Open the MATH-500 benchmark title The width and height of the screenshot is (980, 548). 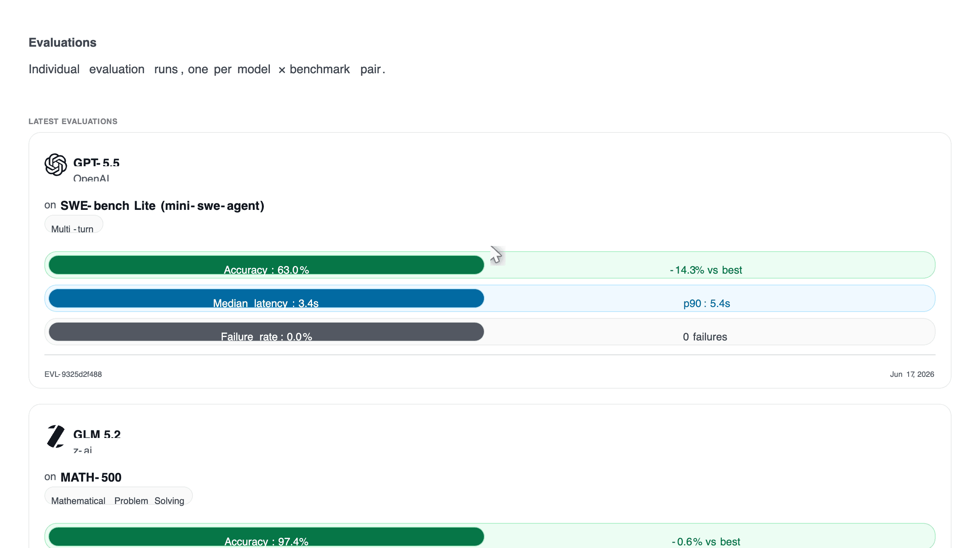(91, 477)
